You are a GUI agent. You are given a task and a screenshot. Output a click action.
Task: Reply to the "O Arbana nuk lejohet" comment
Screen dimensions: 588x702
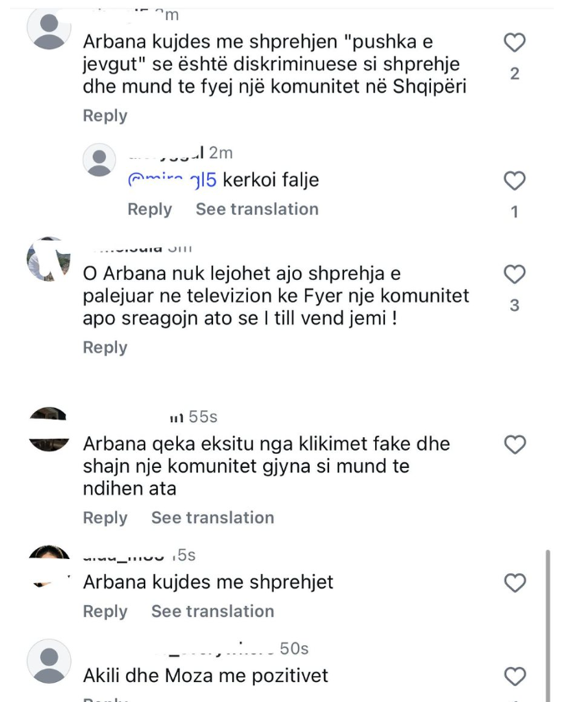pos(104,347)
